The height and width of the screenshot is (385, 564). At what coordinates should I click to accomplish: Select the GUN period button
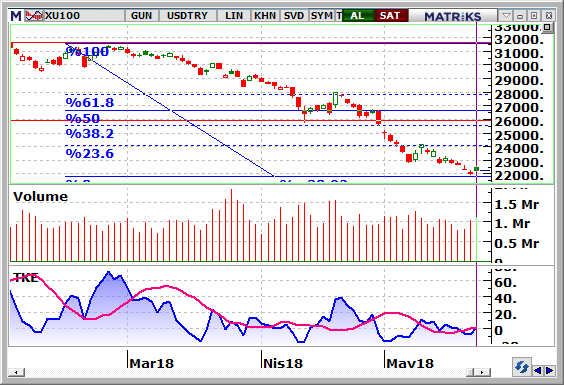tap(141, 16)
